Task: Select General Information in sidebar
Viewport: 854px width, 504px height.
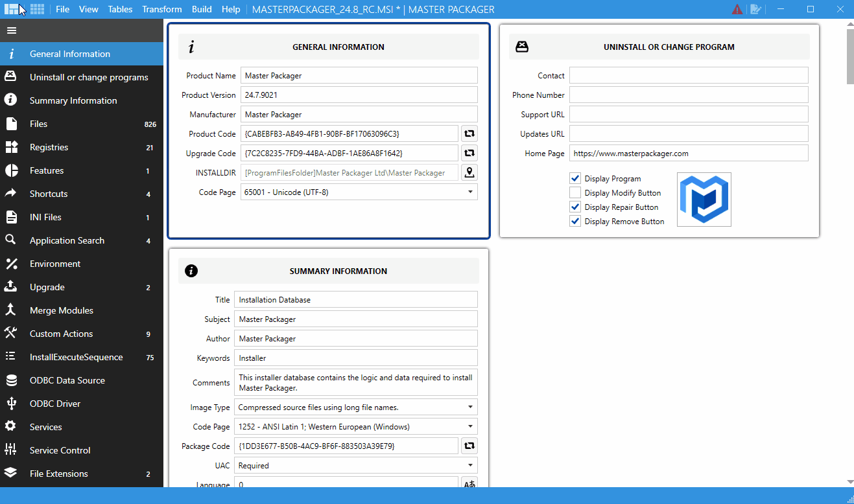Action: pyautogui.click(x=82, y=54)
